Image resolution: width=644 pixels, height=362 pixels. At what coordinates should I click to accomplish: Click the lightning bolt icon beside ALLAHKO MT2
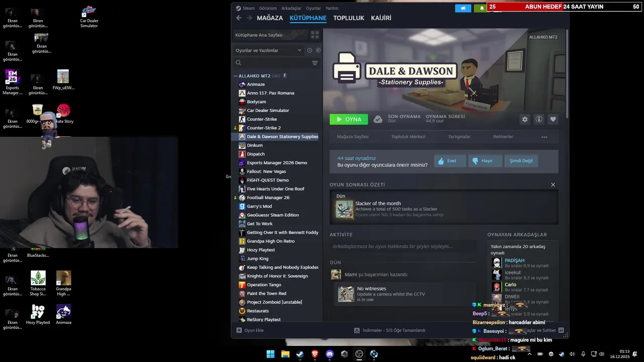click(x=285, y=76)
